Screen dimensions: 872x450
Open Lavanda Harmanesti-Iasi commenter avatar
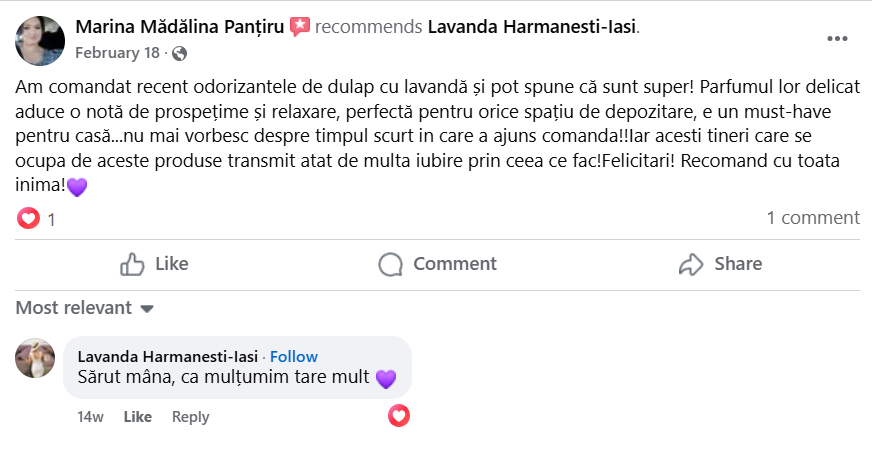pyautogui.click(x=35, y=358)
